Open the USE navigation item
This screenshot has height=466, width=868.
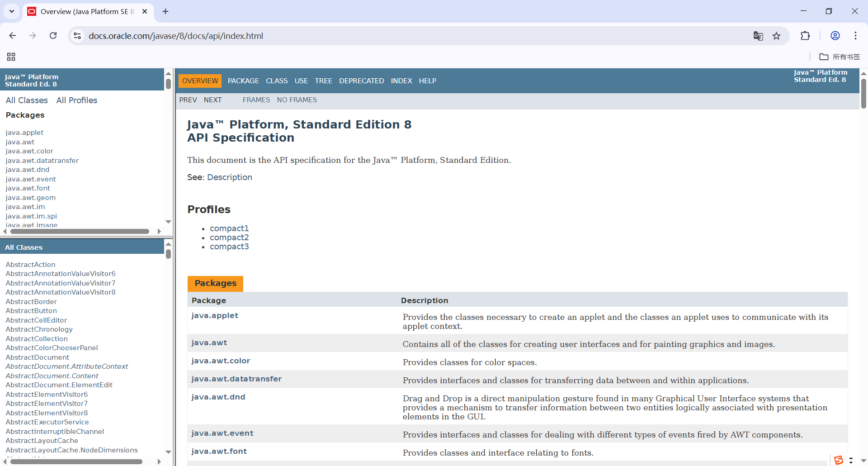click(301, 81)
